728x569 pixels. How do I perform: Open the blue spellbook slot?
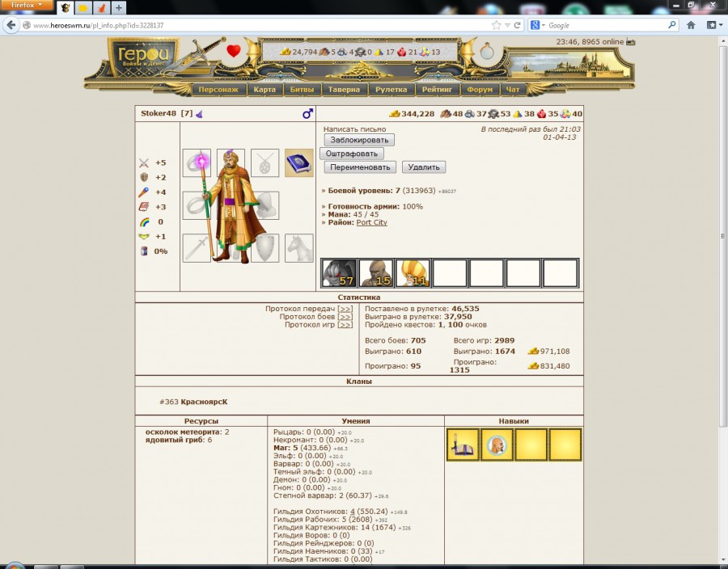pyautogui.click(x=299, y=162)
